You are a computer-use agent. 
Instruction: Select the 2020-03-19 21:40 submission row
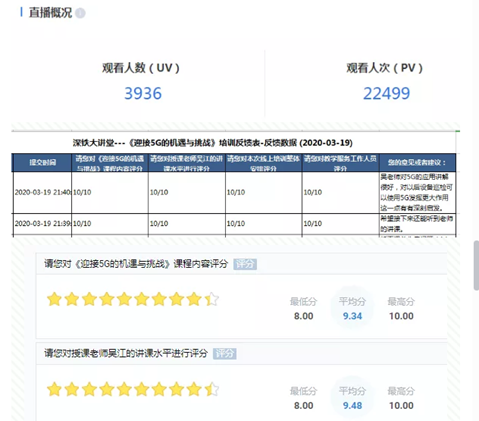pyautogui.click(x=234, y=192)
